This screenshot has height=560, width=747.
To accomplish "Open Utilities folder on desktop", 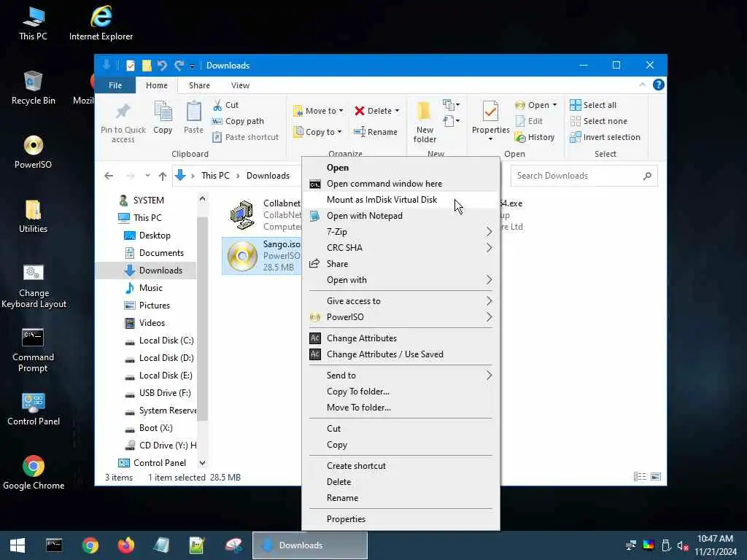I will click(33, 217).
